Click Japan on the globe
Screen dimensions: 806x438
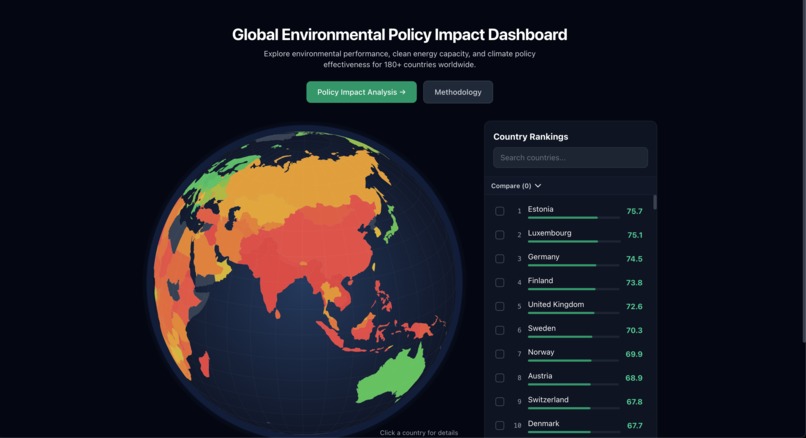[x=391, y=226]
